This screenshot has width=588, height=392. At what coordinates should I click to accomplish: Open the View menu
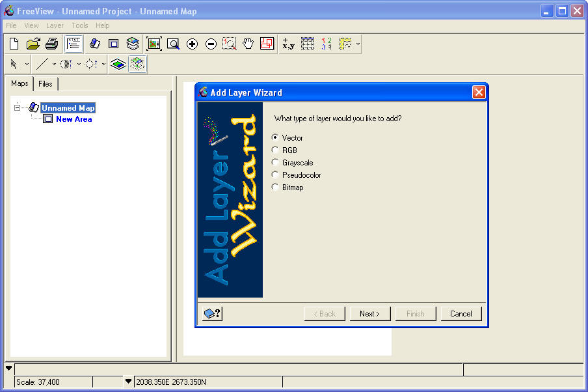tap(31, 25)
